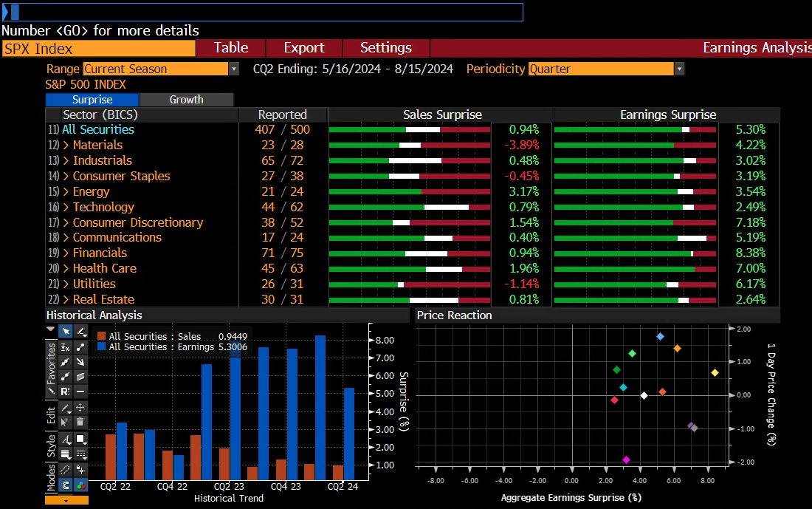Viewport: 812px width, 509px height.
Task: Click the Utilities sector name
Action: pyautogui.click(x=94, y=284)
